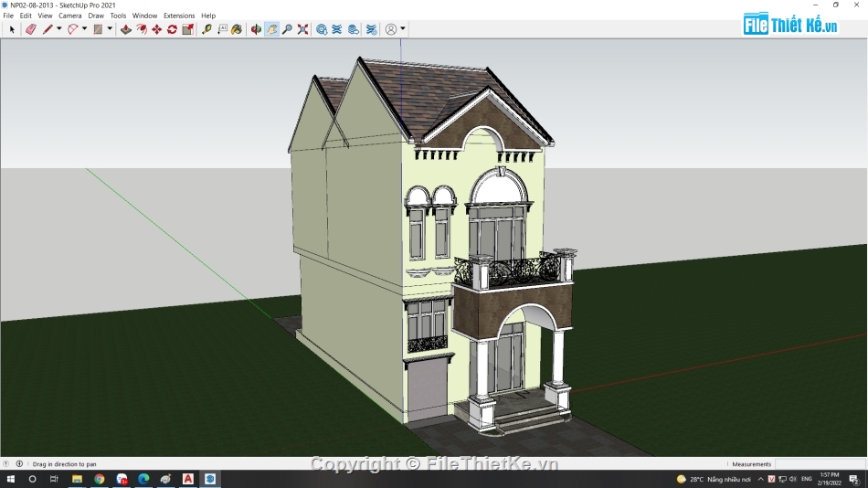Screen dimensions: 868x488
Task: Click the user account sign-in icon
Action: (x=391, y=29)
